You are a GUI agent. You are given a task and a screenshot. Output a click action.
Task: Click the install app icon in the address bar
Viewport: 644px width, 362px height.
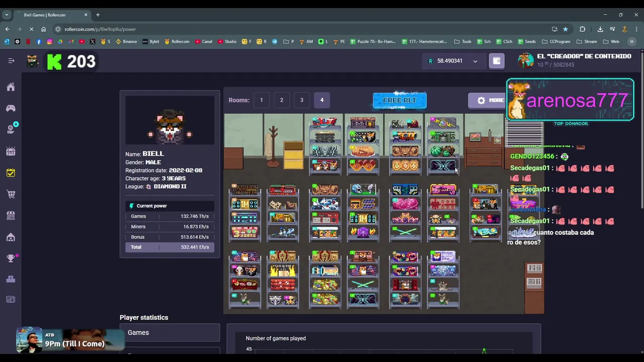point(554,29)
